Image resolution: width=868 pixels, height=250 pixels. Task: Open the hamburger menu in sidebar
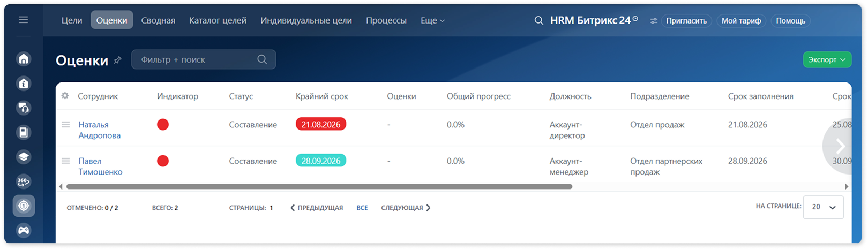tap(23, 20)
